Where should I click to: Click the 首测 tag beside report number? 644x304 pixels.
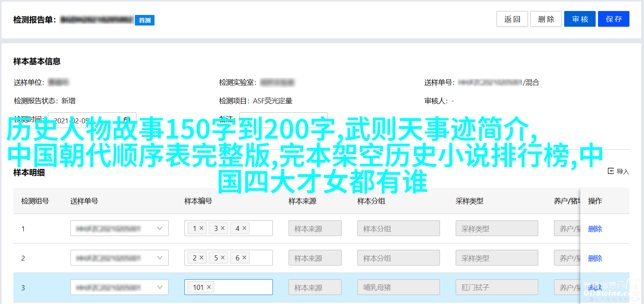145,20
